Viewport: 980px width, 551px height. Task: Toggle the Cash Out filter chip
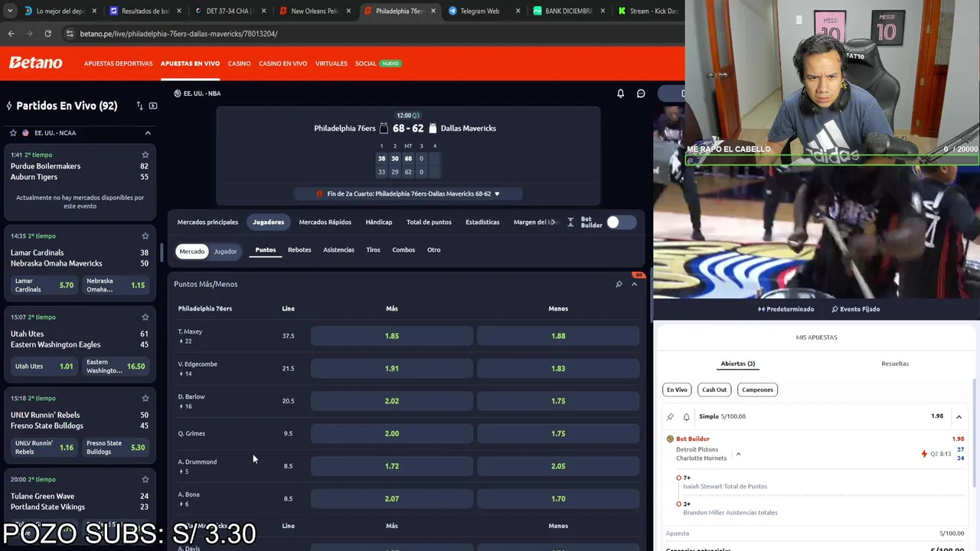[x=714, y=390]
